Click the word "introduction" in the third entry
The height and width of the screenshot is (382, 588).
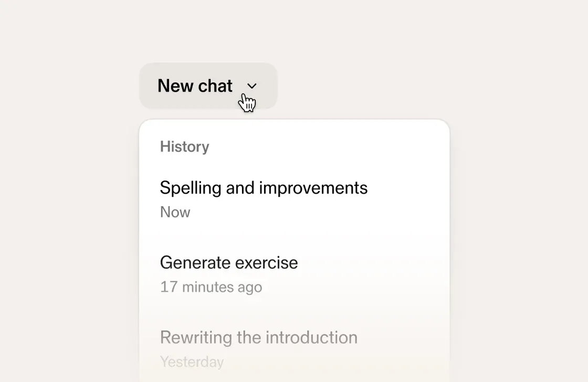(x=307, y=337)
